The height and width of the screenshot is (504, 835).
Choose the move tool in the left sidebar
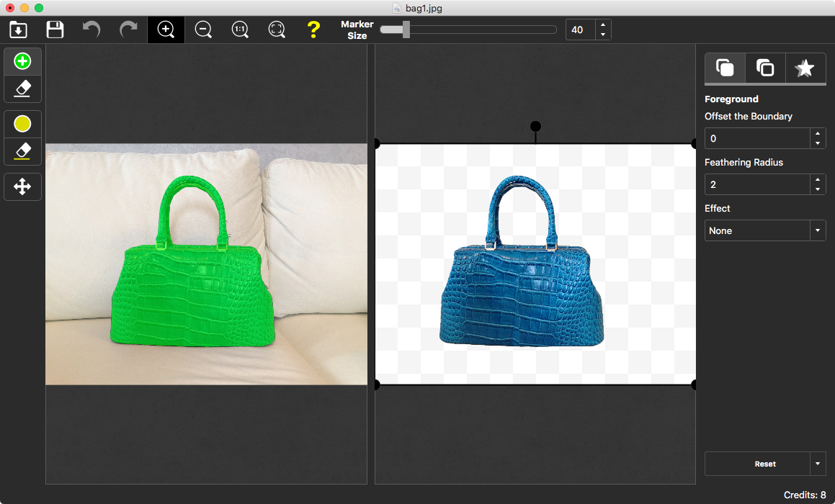pos(22,186)
